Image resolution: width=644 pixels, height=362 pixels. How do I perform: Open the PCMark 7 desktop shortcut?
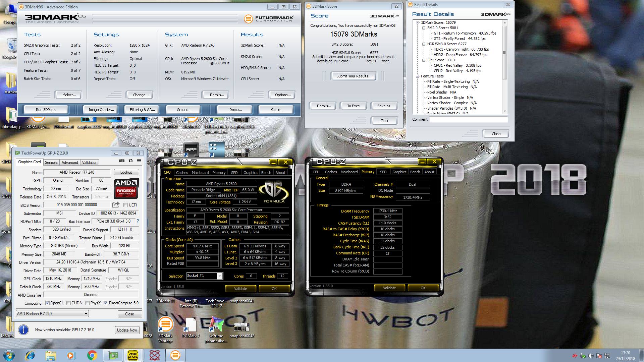coord(191,328)
